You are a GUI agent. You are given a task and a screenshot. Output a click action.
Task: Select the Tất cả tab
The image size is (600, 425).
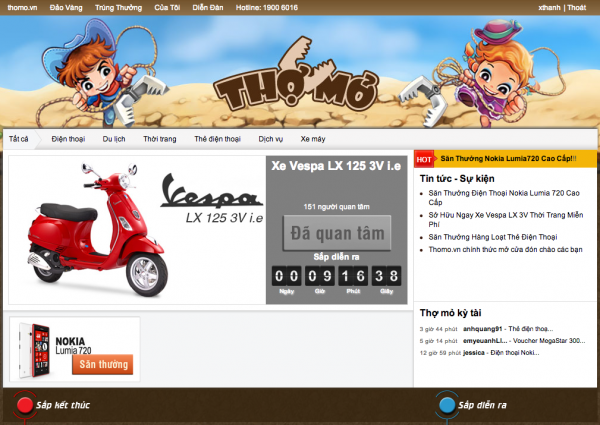[19, 139]
